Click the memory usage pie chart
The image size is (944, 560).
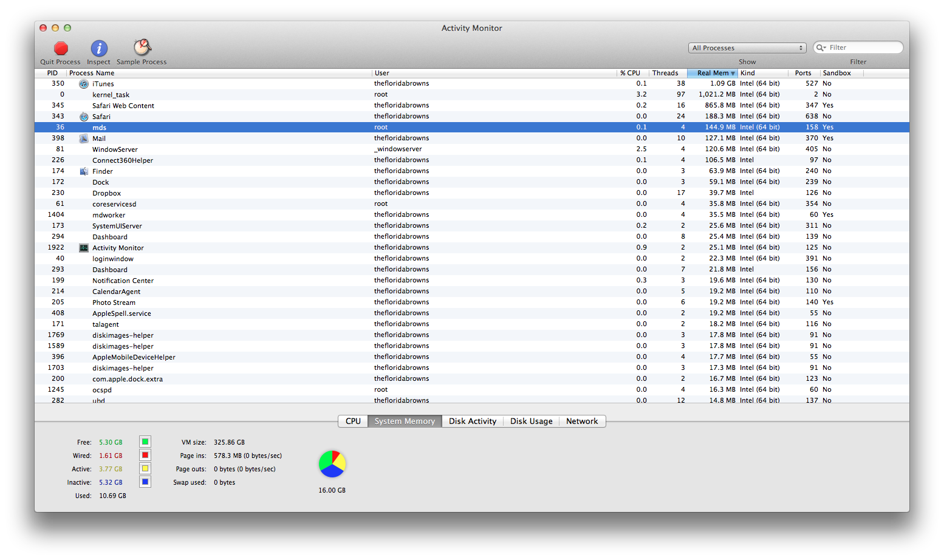[332, 464]
